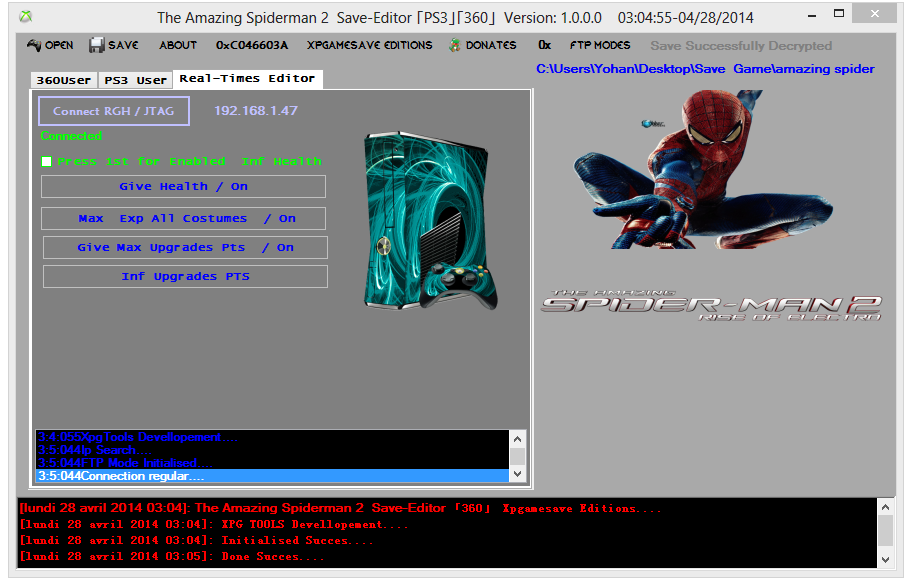This screenshot has width=911, height=584.
Task: Click the SAVE floppy disk icon
Action: (97, 46)
